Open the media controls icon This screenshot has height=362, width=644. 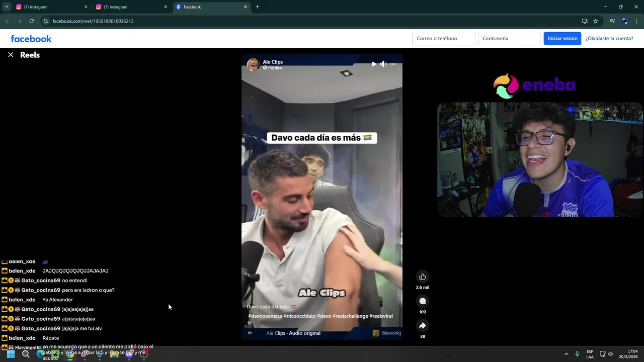612,21
